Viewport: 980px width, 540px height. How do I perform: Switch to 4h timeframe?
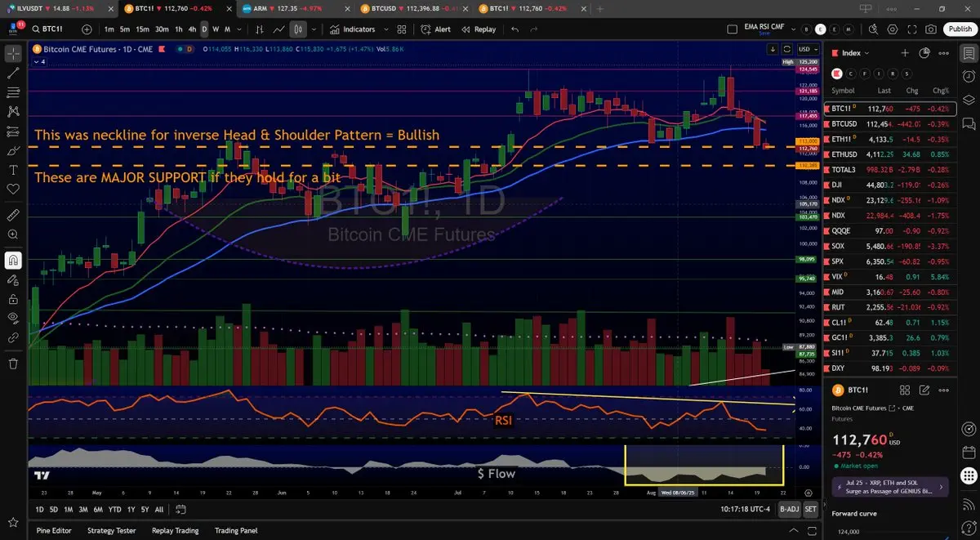click(x=192, y=29)
